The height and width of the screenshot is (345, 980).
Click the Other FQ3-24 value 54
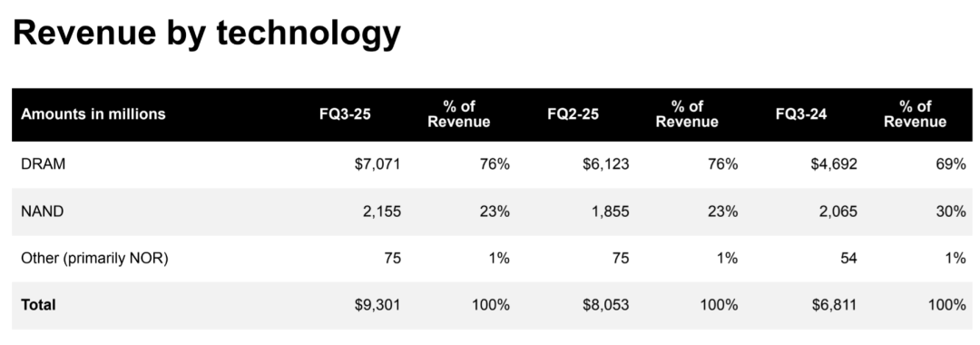pyautogui.click(x=848, y=258)
